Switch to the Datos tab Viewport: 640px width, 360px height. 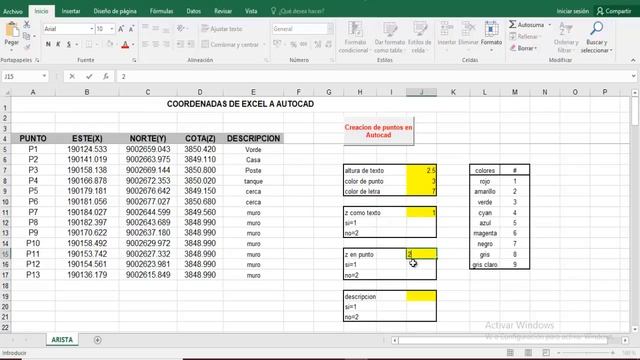193,11
